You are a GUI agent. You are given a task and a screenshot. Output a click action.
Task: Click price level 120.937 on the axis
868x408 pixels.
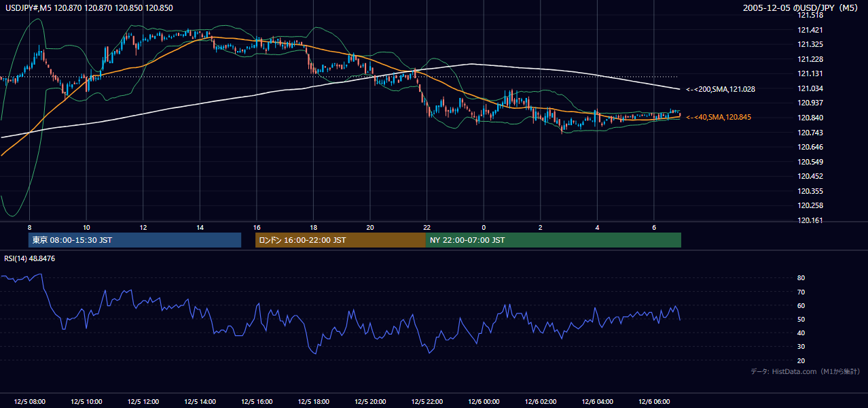tap(810, 103)
